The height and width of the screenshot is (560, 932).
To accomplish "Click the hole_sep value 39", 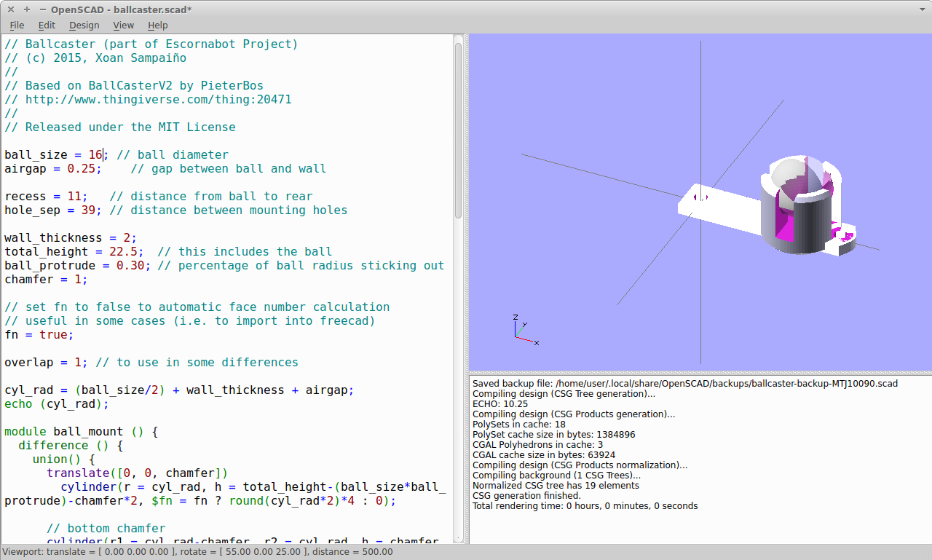I will pos(88,210).
